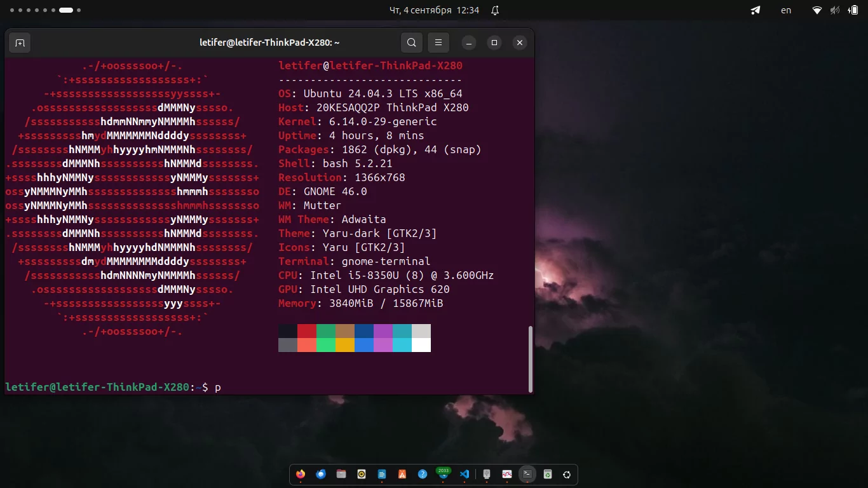The width and height of the screenshot is (868, 488).
Task: Open Visual Studio Code from dock
Action: [x=465, y=474]
